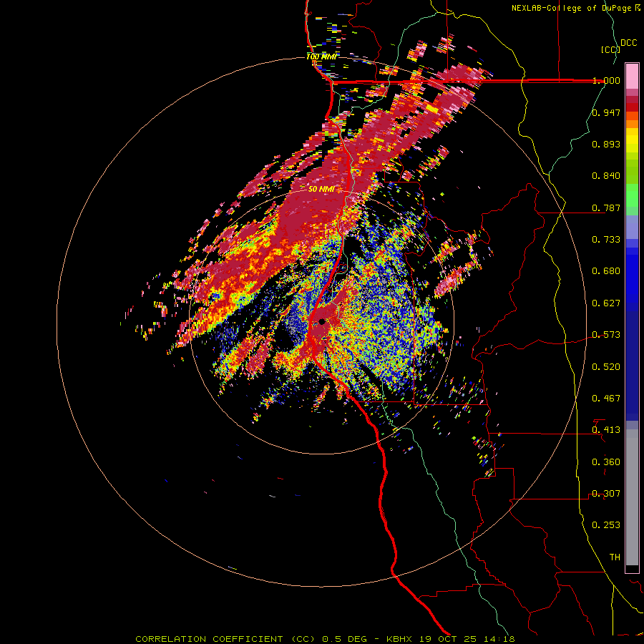Select the 0.787 scale value
Viewport: 644px width, 644px height.
606,208
